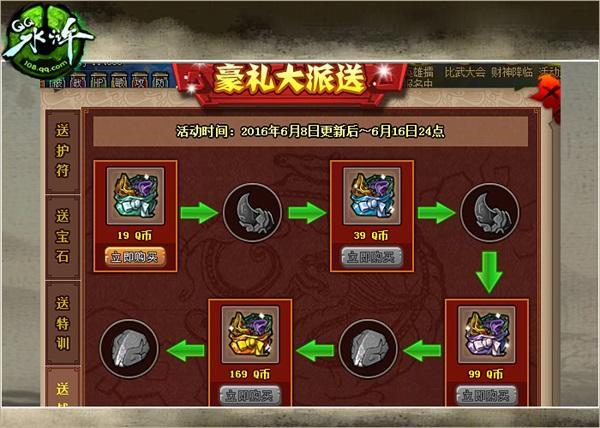Open the 比武大会 menu item
The height and width of the screenshot is (428, 600).
tap(465, 72)
